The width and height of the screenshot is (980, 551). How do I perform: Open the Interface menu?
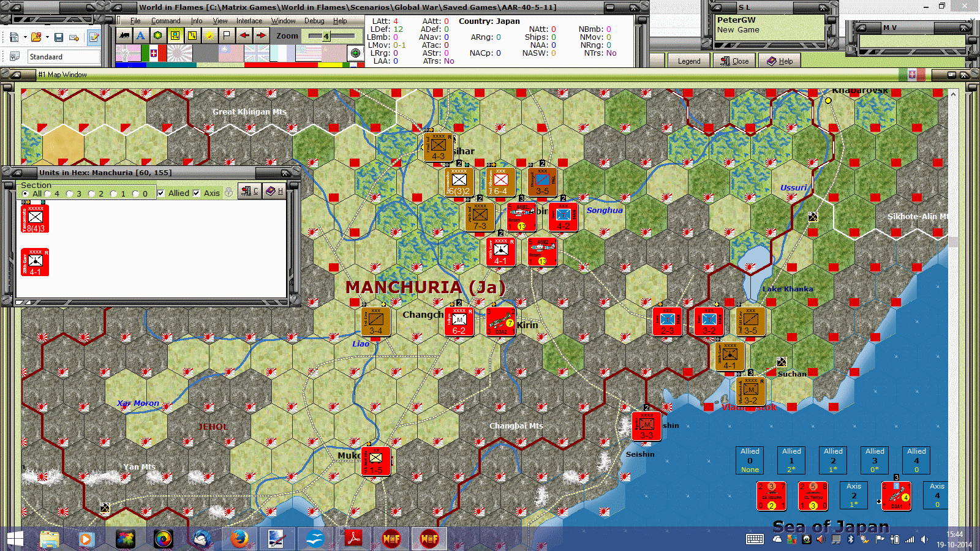tap(249, 21)
